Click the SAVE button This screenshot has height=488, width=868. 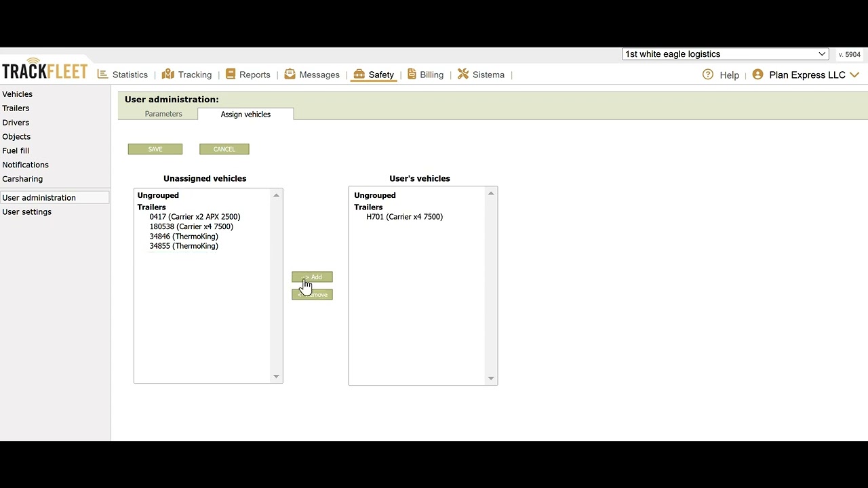tap(155, 149)
